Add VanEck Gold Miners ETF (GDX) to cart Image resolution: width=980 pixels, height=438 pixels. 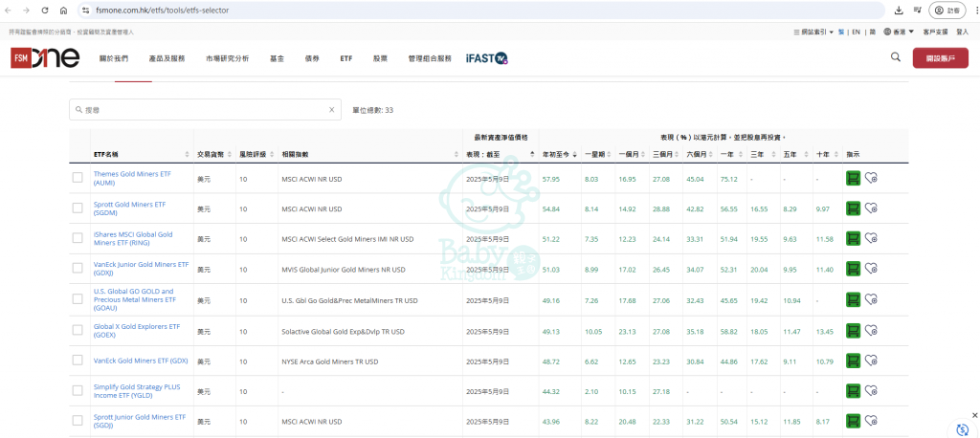853,361
